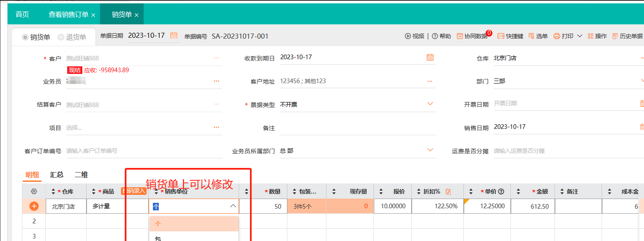
Task: Open the 视频 video tutorial icon
Action: (407, 36)
